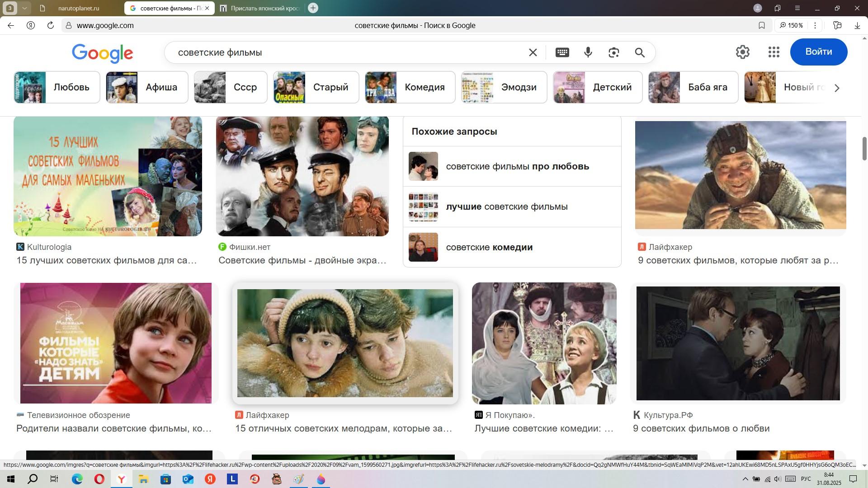Click the virtual keyboard icon in search box
Image resolution: width=868 pixels, height=488 pixels.
[562, 52]
